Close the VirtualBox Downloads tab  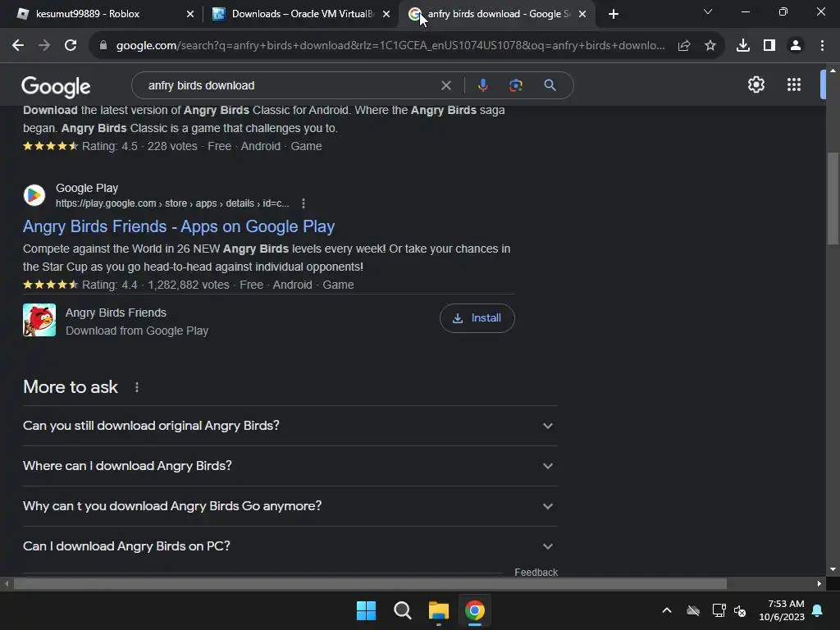point(386,14)
